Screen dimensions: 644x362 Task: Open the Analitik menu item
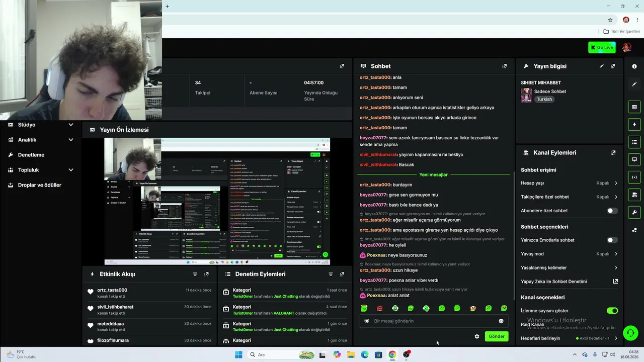click(x=27, y=140)
